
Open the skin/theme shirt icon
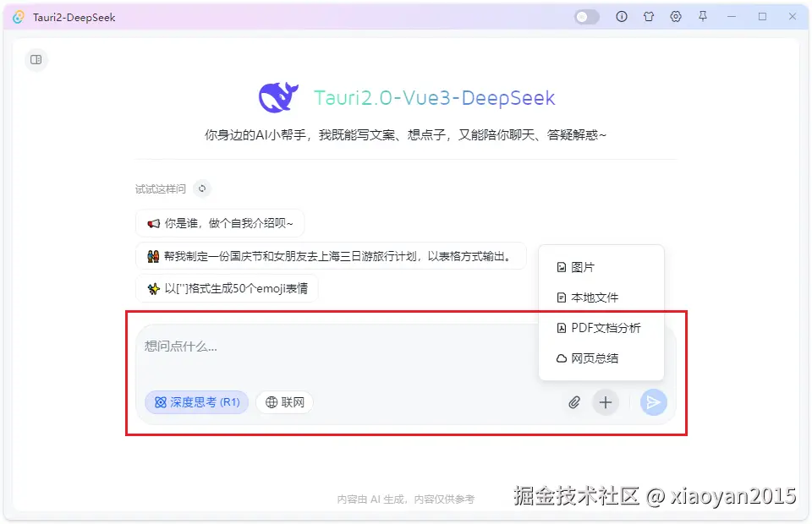pos(649,17)
